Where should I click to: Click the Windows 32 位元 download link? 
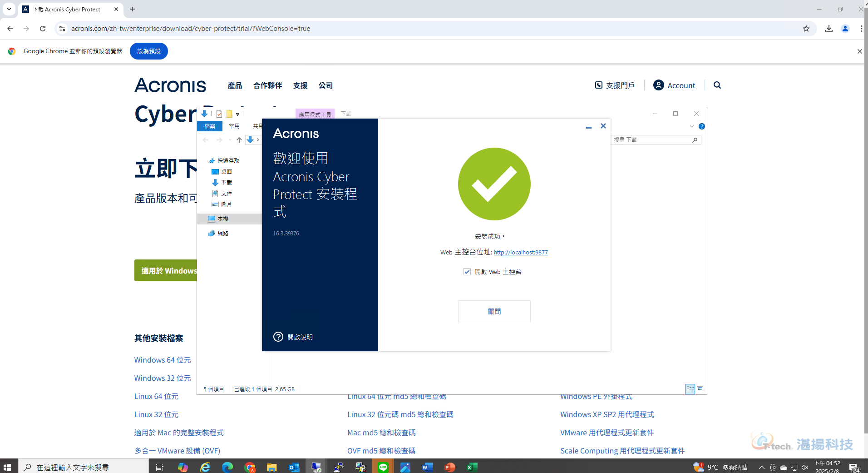tap(163, 378)
